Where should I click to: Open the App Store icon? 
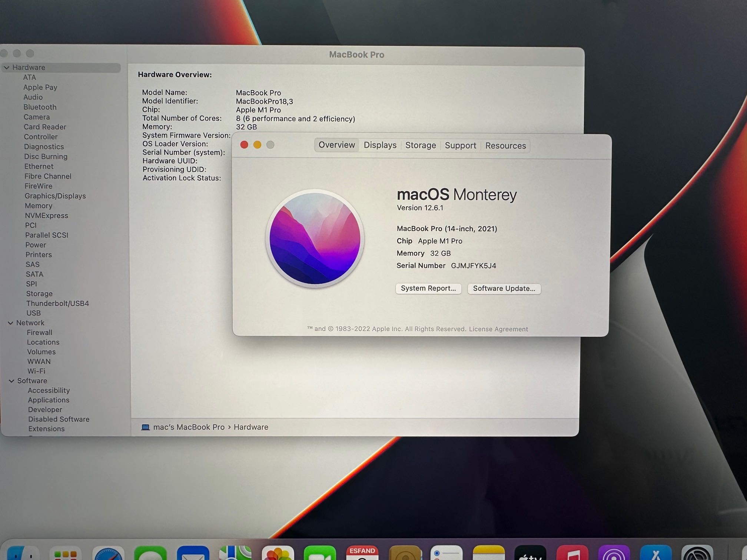(x=656, y=553)
